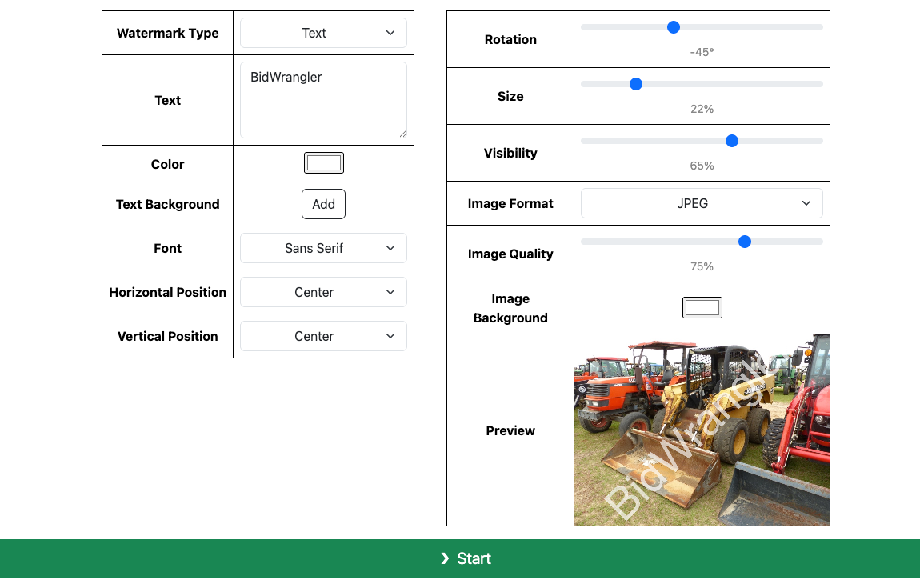Click the -45° rotation value label
Image resolution: width=920 pixels, height=588 pixels.
pyautogui.click(x=702, y=52)
